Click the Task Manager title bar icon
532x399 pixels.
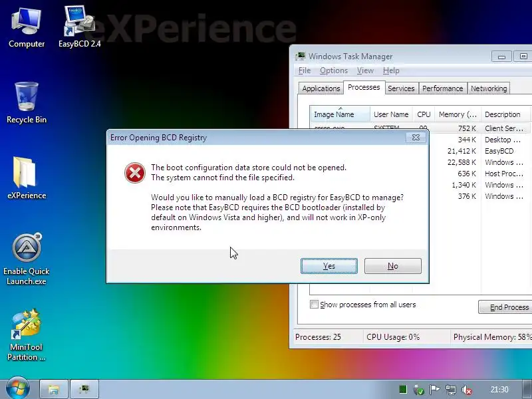tap(300, 56)
